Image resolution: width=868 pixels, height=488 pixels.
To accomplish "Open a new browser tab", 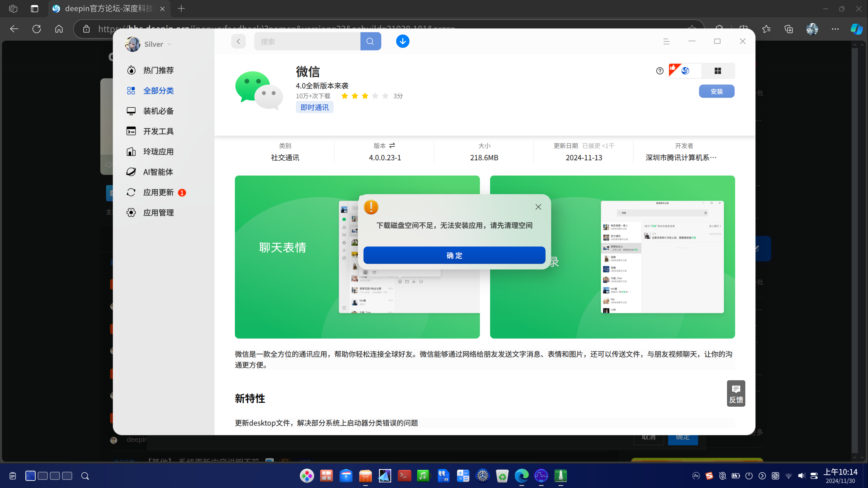I will (181, 8).
